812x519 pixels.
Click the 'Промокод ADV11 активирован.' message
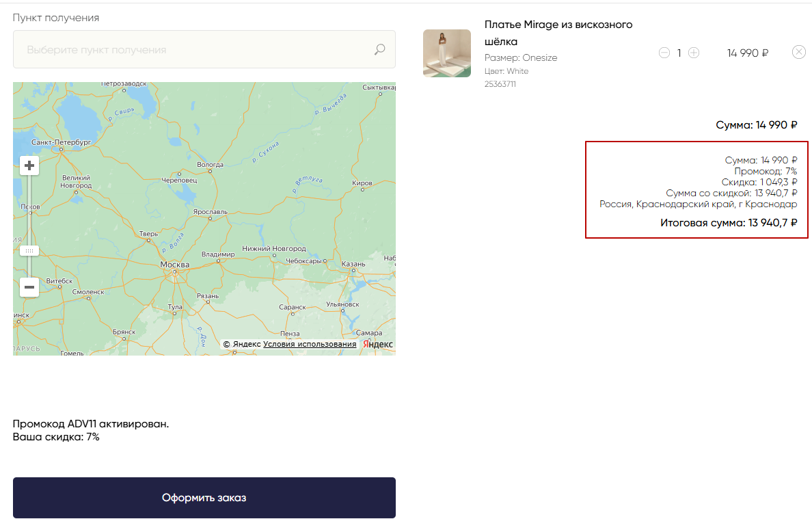coord(91,424)
